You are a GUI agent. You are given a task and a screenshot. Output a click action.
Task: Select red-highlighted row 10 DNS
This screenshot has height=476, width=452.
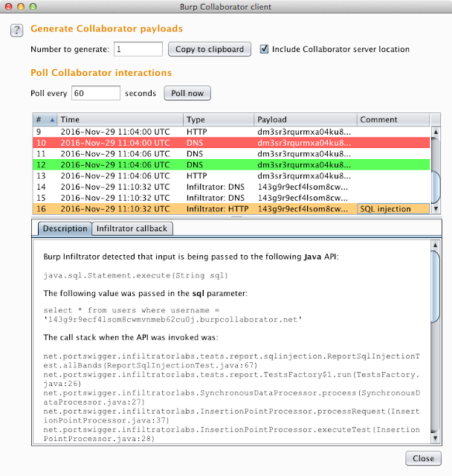(231, 143)
